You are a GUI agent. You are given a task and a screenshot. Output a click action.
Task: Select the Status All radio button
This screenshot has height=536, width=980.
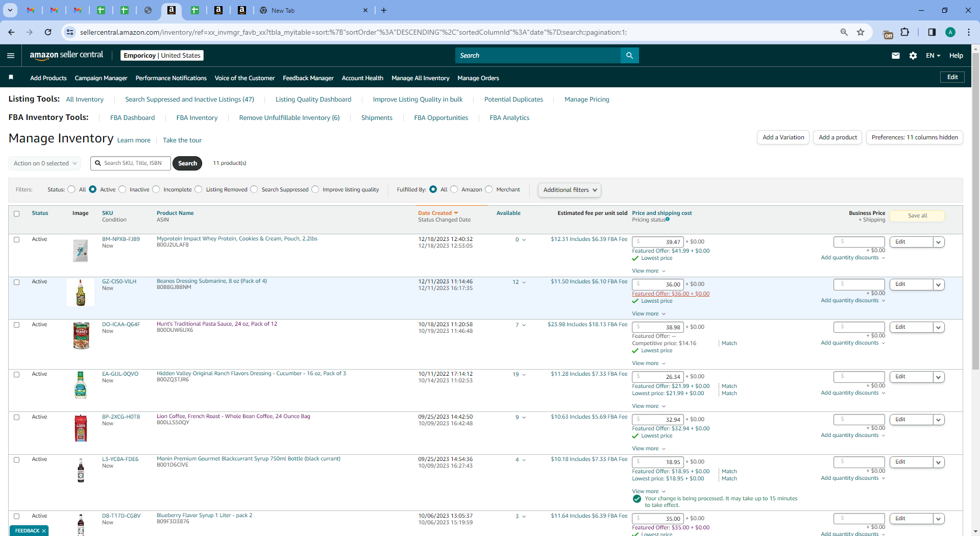coord(71,189)
